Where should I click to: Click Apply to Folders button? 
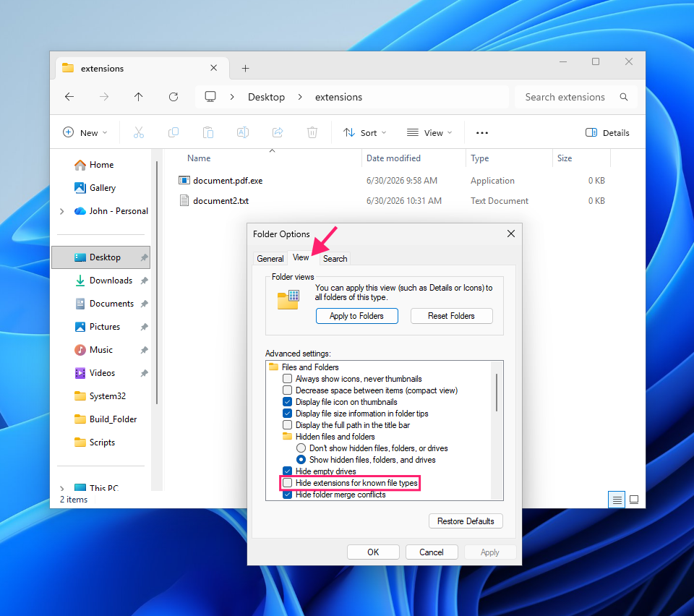point(356,316)
